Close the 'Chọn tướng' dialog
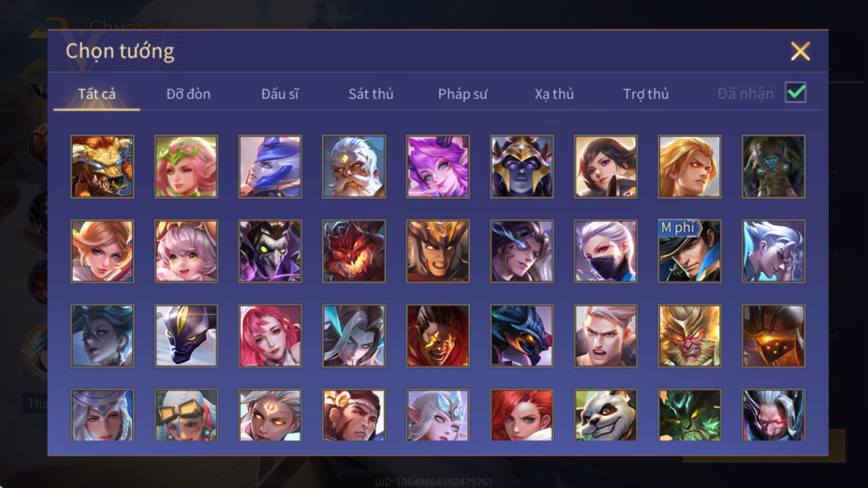The image size is (868, 488). click(x=800, y=51)
